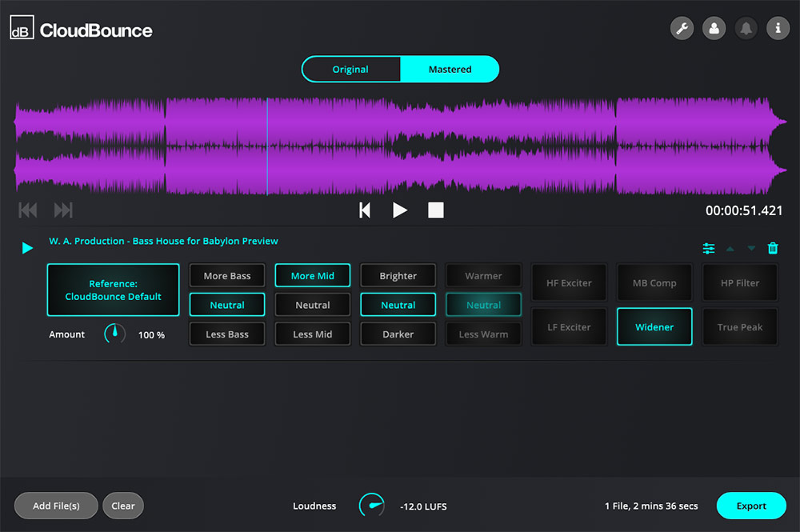Enable the HF Exciter option
This screenshot has height=532, width=800.
tap(569, 283)
